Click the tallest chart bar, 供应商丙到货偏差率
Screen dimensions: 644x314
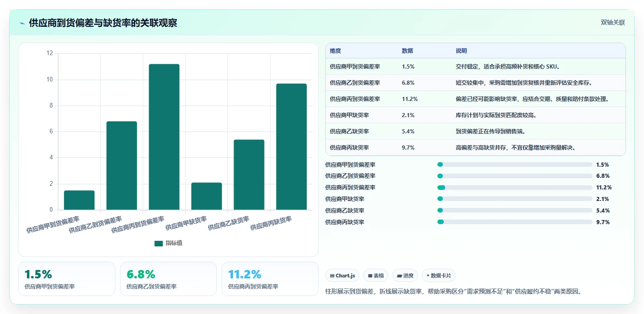tap(164, 137)
